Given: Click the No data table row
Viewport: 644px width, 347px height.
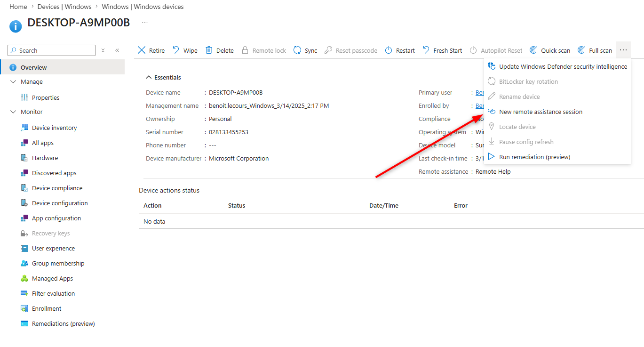Looking at the screenshot, I should (x=391, y=221).
